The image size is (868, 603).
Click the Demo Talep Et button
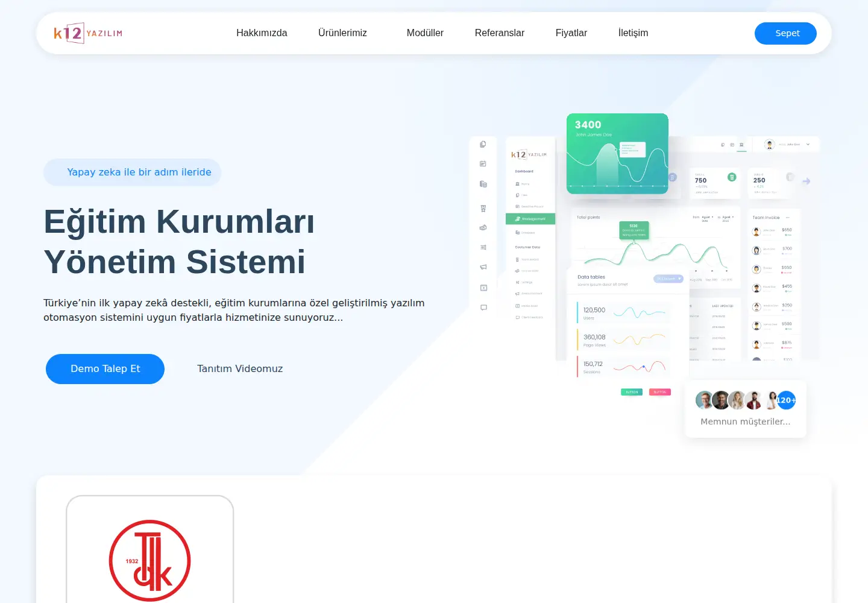click(105, 369)
